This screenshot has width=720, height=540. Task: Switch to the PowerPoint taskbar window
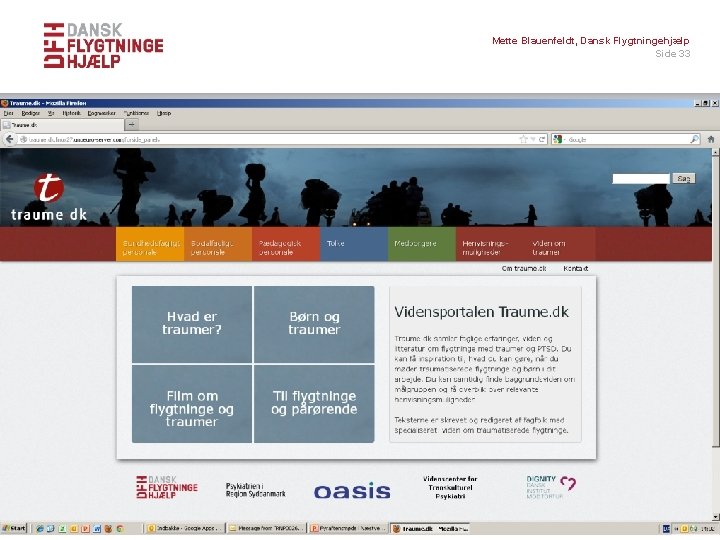[348, 529]
